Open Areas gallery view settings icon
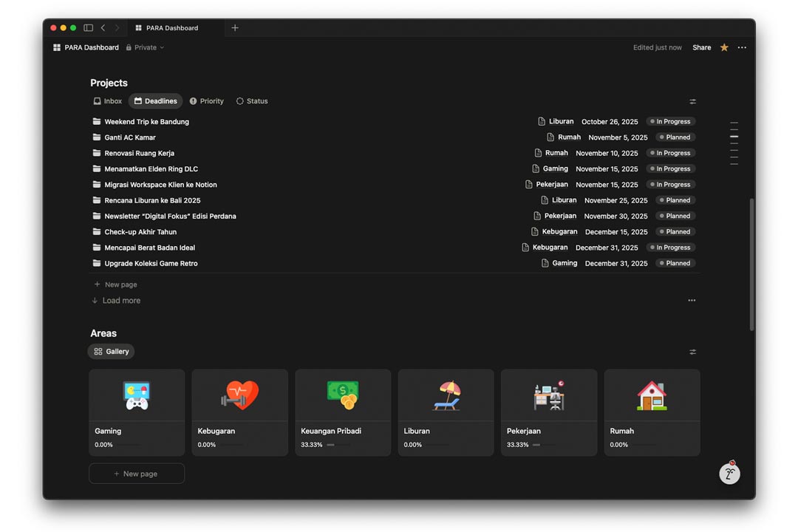798x532 pixels. point(692,352)
